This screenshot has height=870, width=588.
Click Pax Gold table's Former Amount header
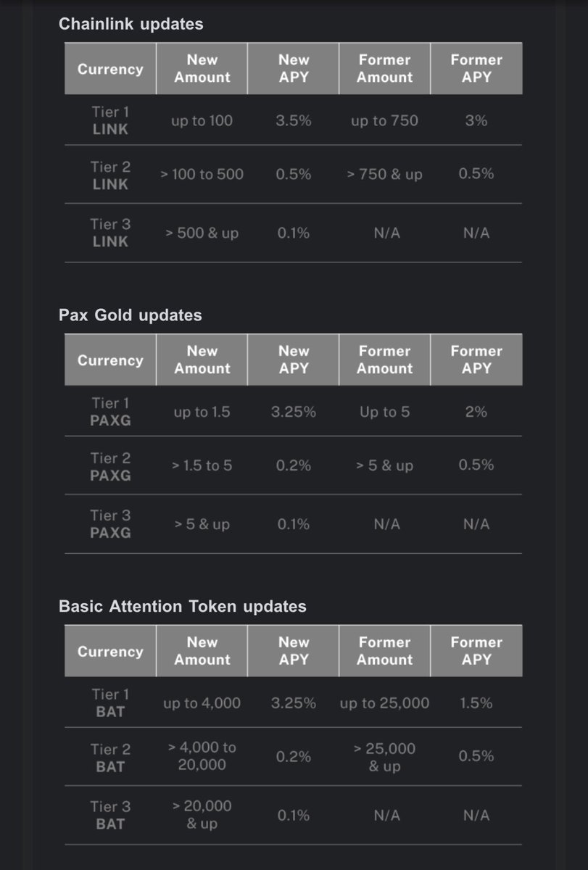click(384, 360)
